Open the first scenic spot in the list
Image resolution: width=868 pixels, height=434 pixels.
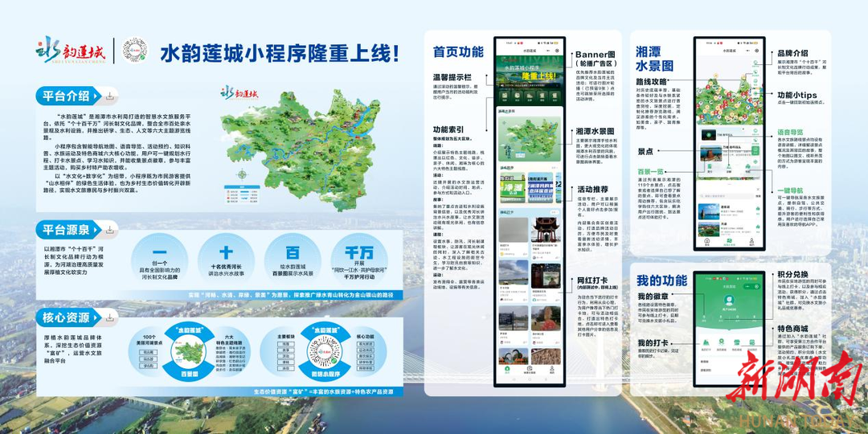point(729,211)
